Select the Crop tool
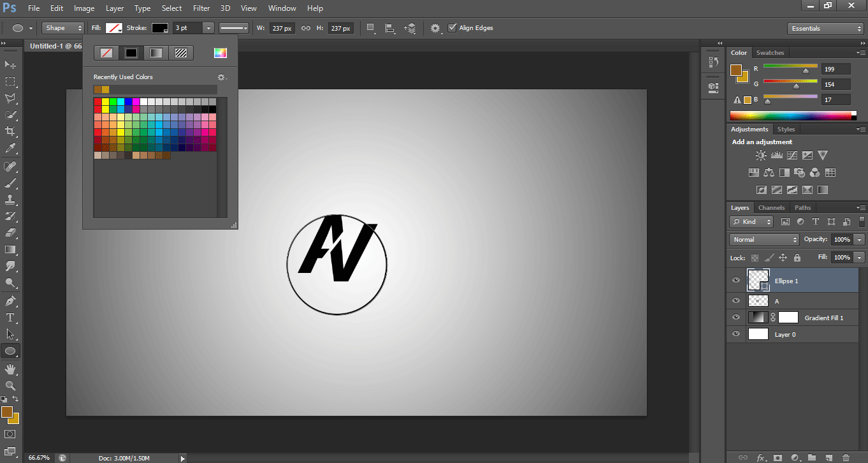Screen dimensions: 868x463 point(11,131)
